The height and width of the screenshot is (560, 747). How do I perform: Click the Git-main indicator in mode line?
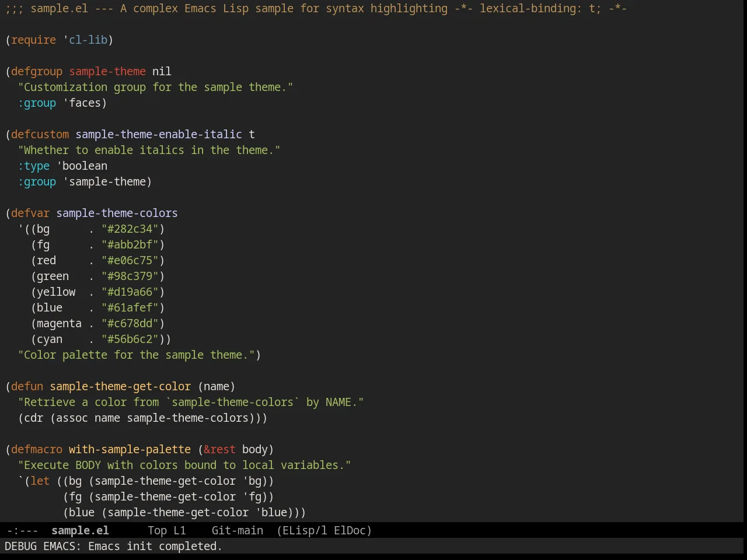point(237,530)
